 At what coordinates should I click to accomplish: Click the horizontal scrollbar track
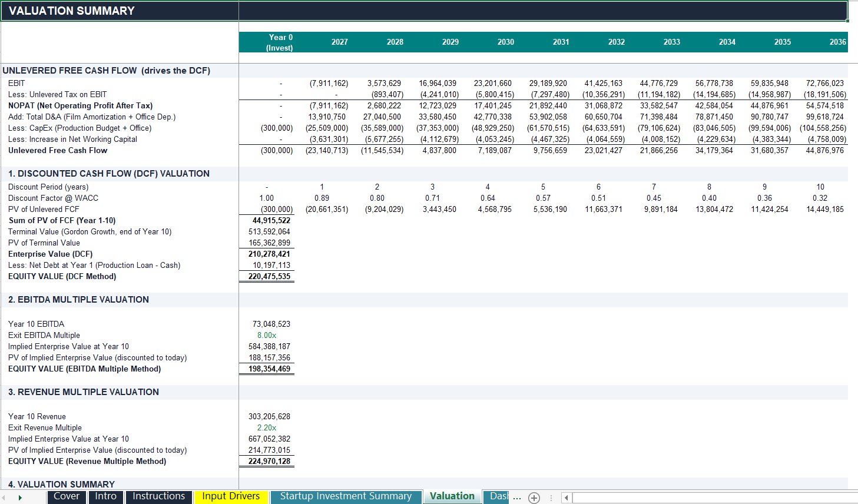[715, 498]
